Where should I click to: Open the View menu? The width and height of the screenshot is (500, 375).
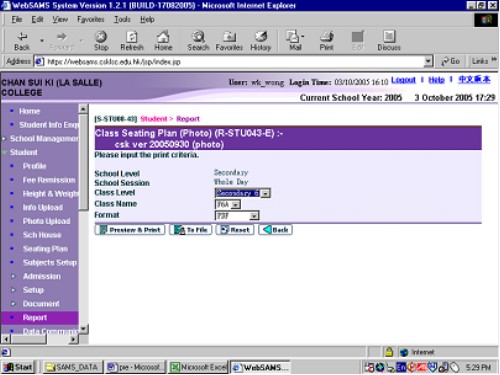tap(60, 19)
